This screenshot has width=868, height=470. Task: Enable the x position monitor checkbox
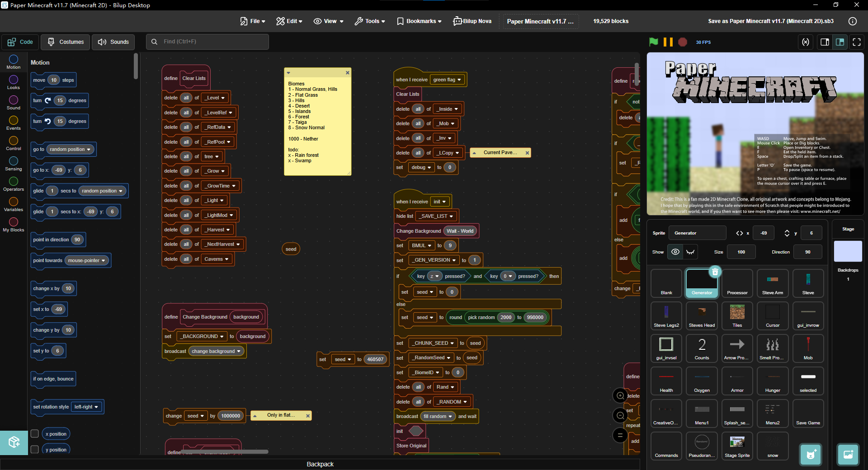pos(34,434)
